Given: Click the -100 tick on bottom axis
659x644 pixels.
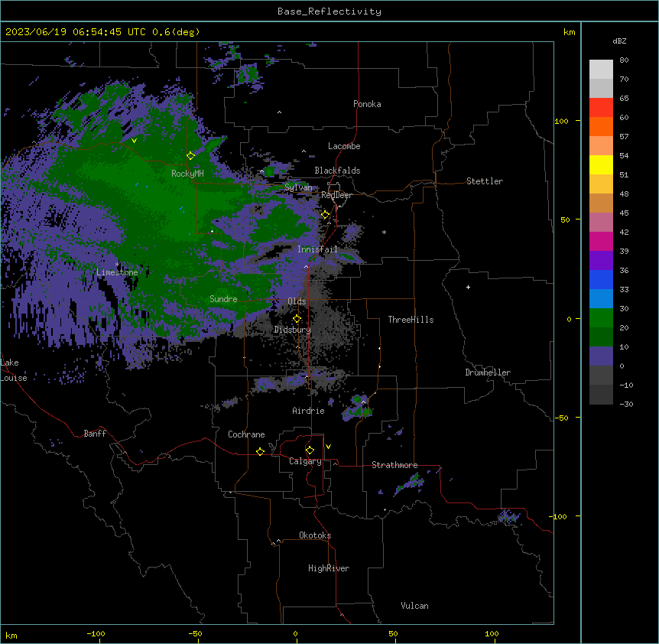Looking at the screenshot, I should coord(96,634).
